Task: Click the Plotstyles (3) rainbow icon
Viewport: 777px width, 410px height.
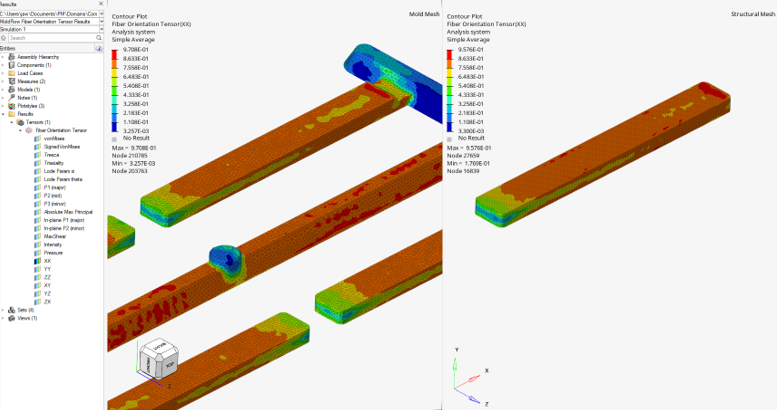Action: [12, 106]
